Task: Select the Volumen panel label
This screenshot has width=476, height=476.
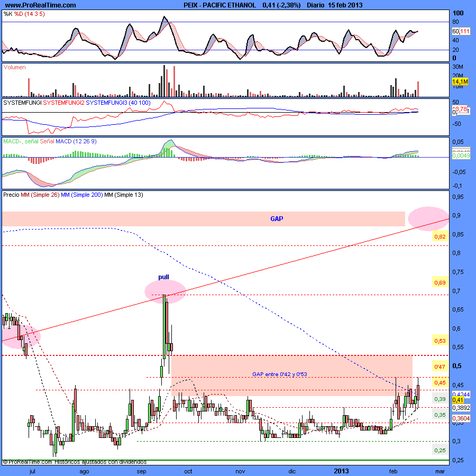Action: click(14, 68)
